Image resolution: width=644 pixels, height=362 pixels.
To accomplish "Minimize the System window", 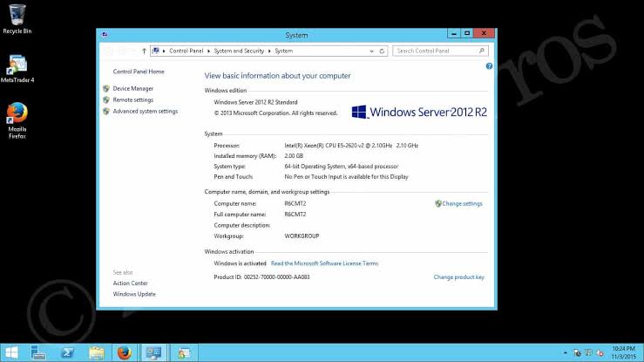I will coord(453,33).
